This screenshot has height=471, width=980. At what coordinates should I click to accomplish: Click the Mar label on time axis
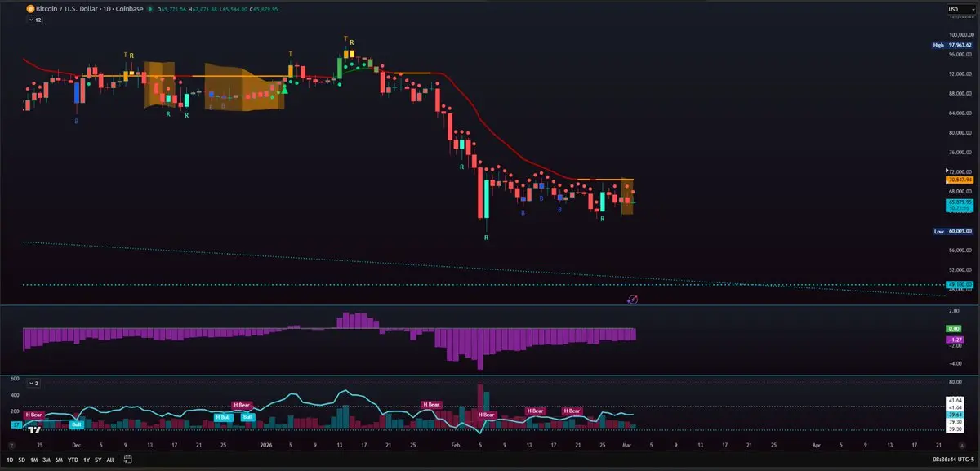point(626,446)
